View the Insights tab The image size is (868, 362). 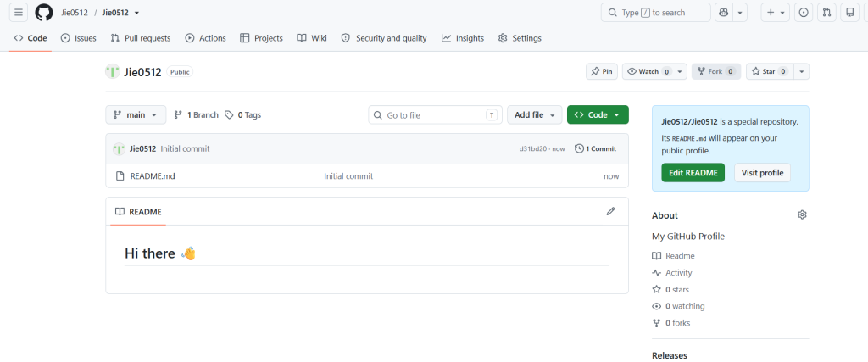(463, 38)
